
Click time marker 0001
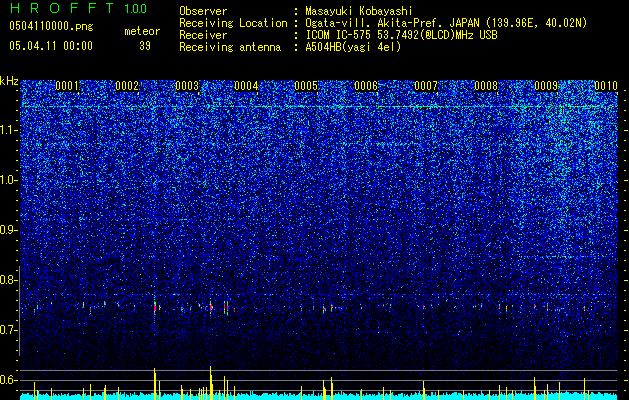click(x=67, y=86)
